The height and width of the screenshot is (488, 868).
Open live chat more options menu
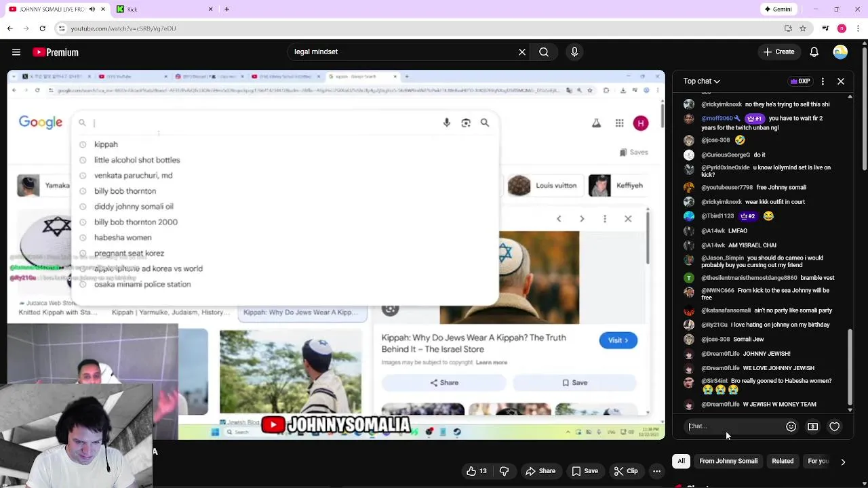pos(823,81)
